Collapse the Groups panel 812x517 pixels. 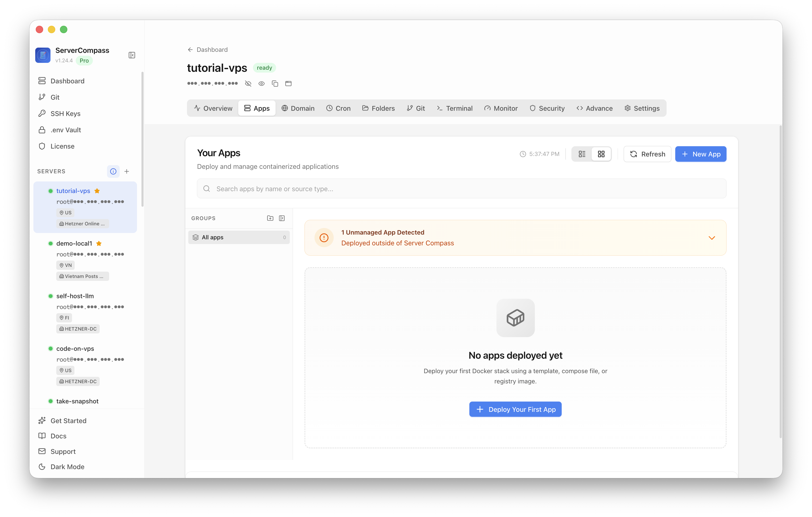[x=282, y=218]
